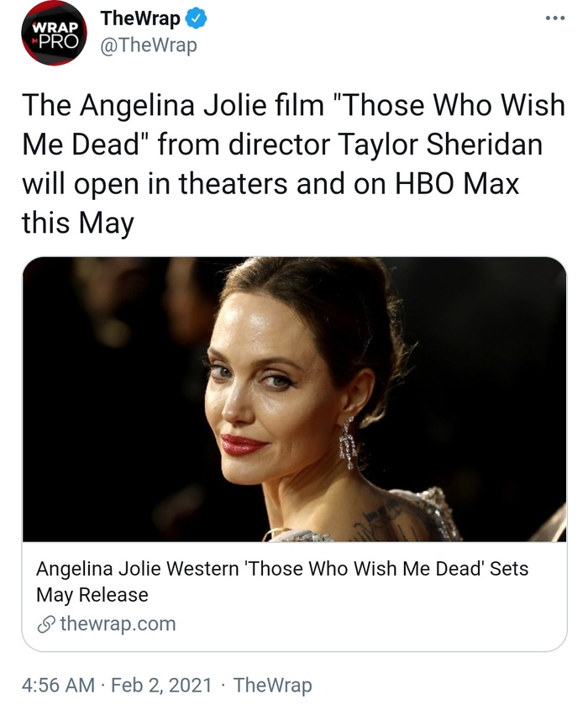Screen dimensions: 588x710
Task: Click the Wrap Pro profile avatar
Action: 50,32
